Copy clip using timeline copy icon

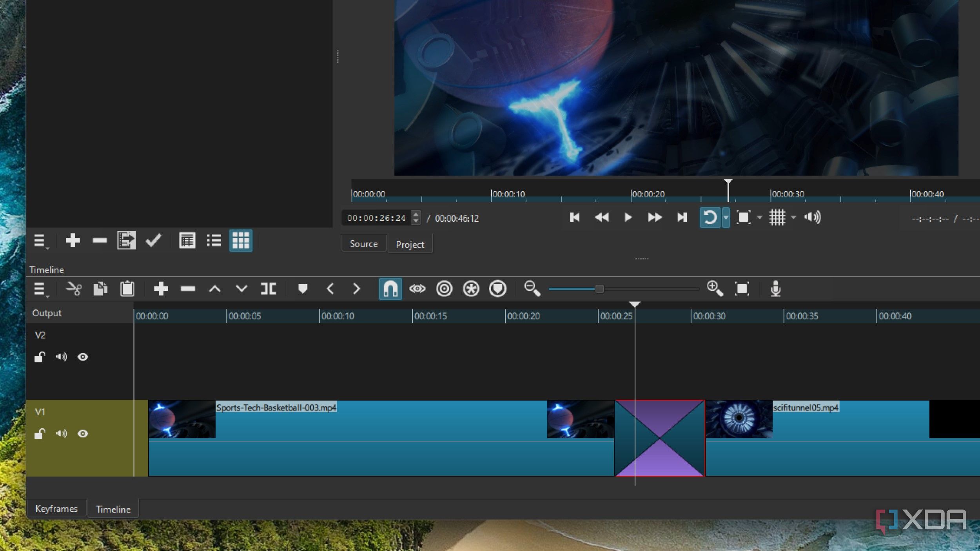(100, 289)
